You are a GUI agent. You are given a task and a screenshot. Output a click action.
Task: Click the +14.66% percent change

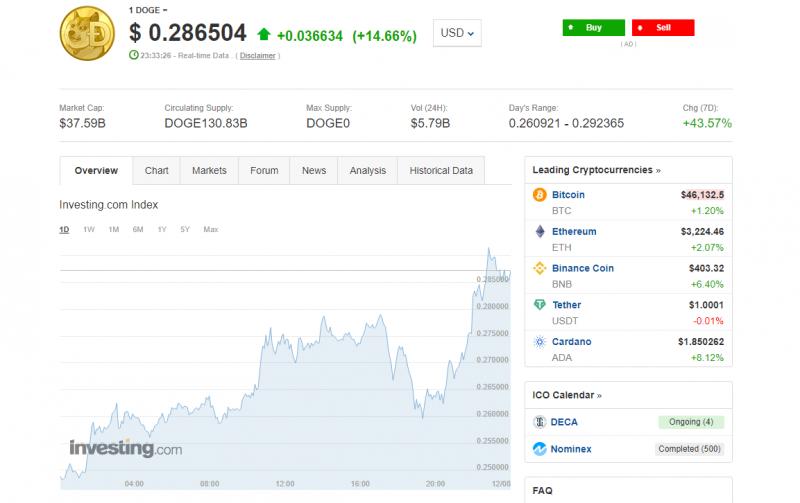point(385,36)
